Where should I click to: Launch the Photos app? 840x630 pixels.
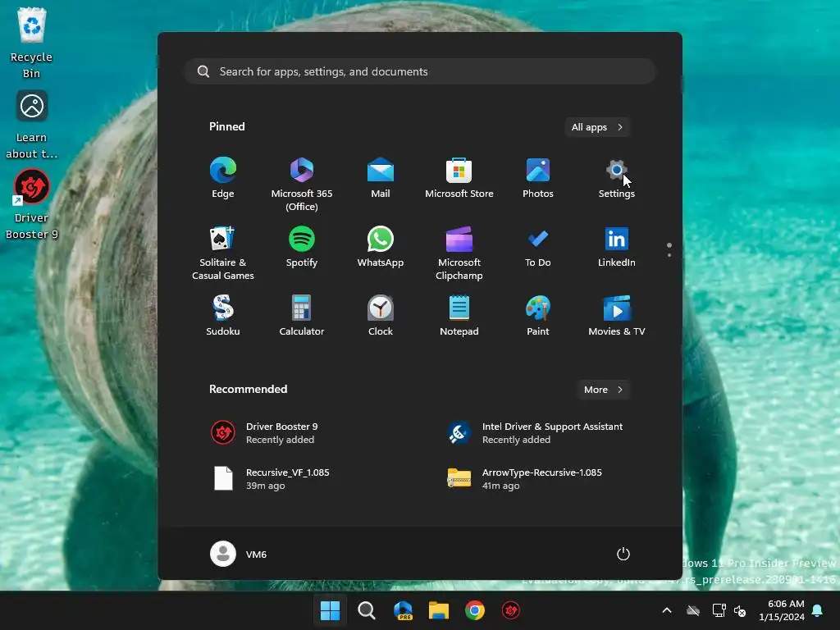tap(538, 178)
